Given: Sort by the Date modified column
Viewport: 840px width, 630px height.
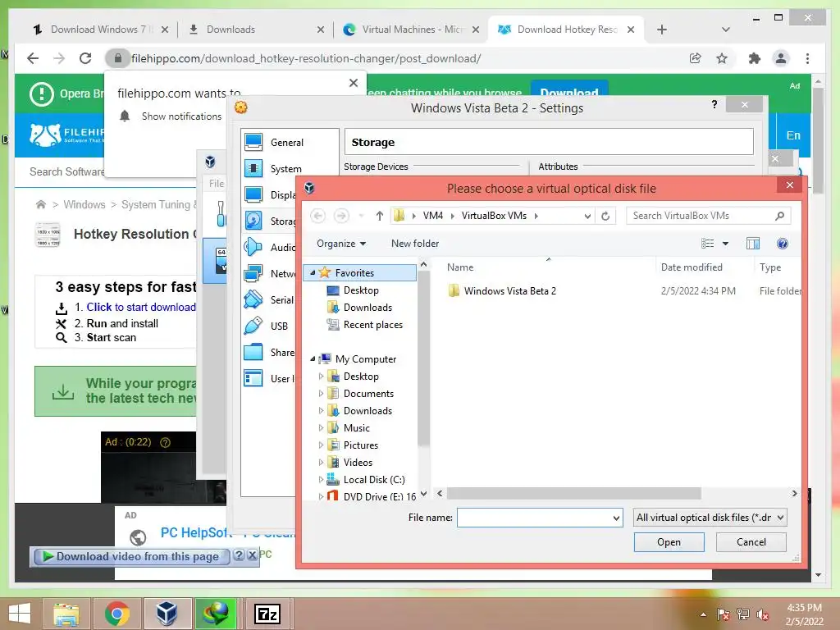Looking at the screenshot, I should 691,267.
